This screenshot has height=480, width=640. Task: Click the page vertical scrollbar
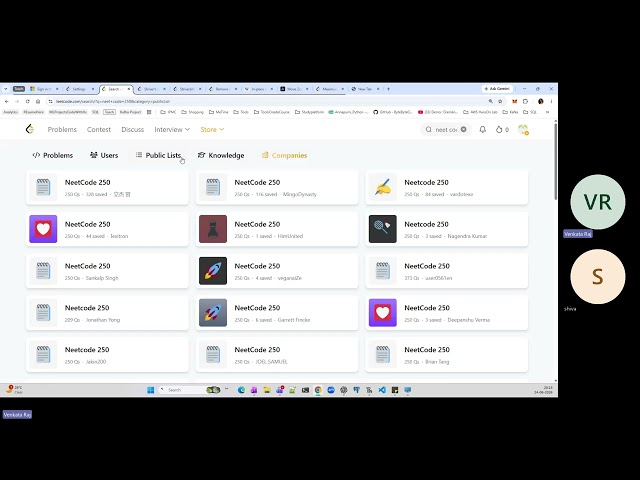click(556, 161)
